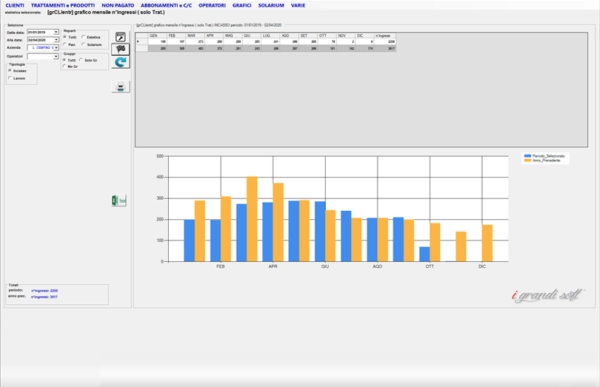Viewport: 600px width, 387px height.
Task: Click the FEB column header in table
Action: pyautogui.click(x=176, y=36)
